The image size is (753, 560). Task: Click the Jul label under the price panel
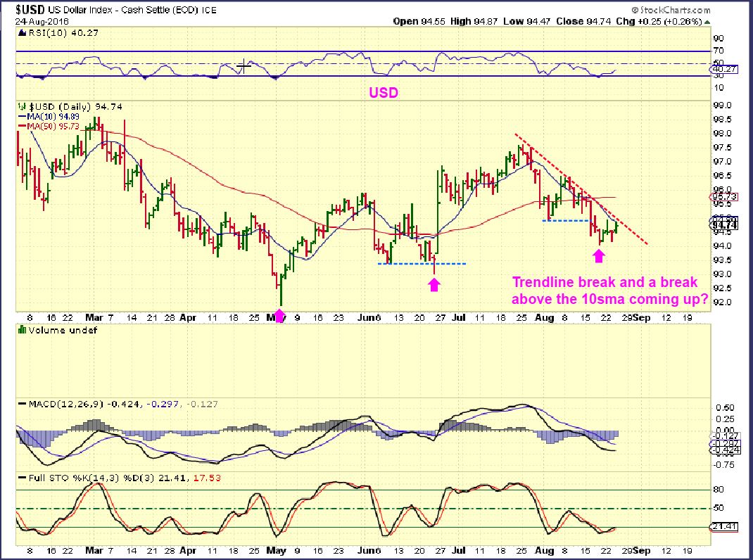pyautogui.click(x=459, y=317)
